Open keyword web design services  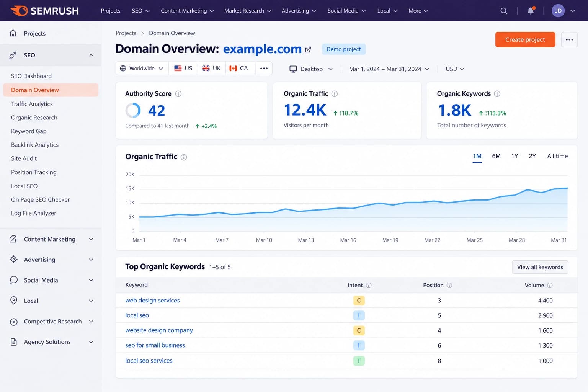tap(152, 301)
